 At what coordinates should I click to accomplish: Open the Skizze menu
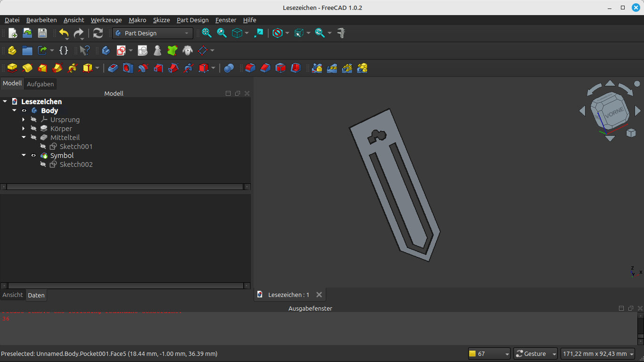[161, 20]
